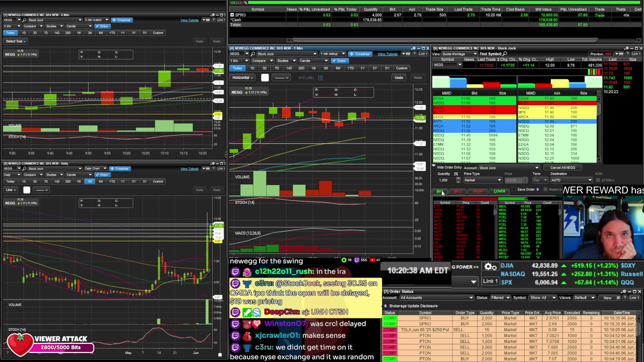Open the Horizontal draw tool dropdown
Image resolution: width=644 pixels, height=362 pixels.
click(243, 77)
